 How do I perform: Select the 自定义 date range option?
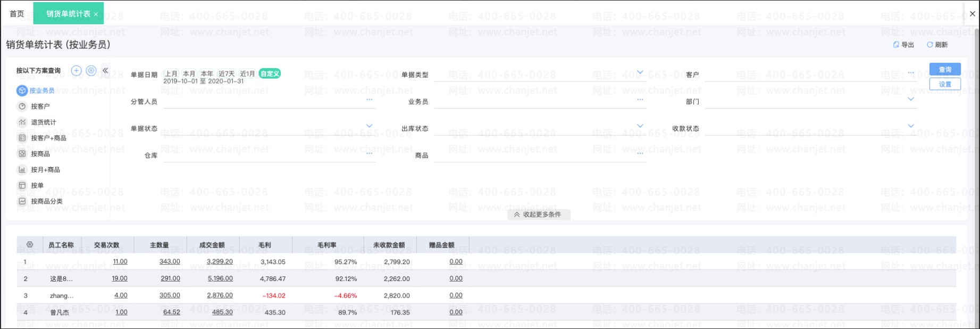tap(270, 73)
